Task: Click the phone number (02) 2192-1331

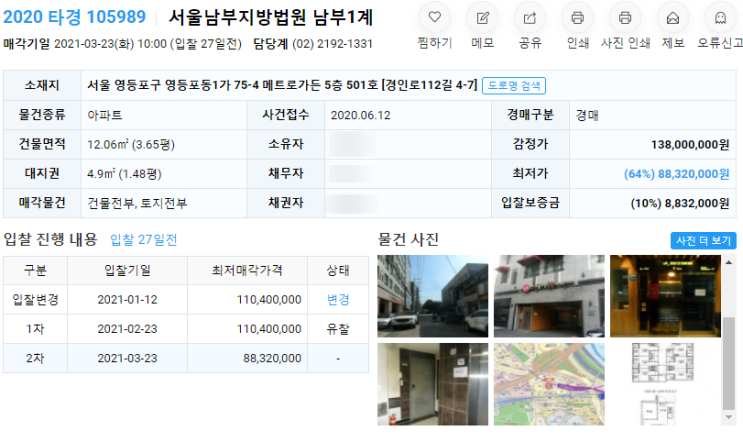Action: [333, 44]
